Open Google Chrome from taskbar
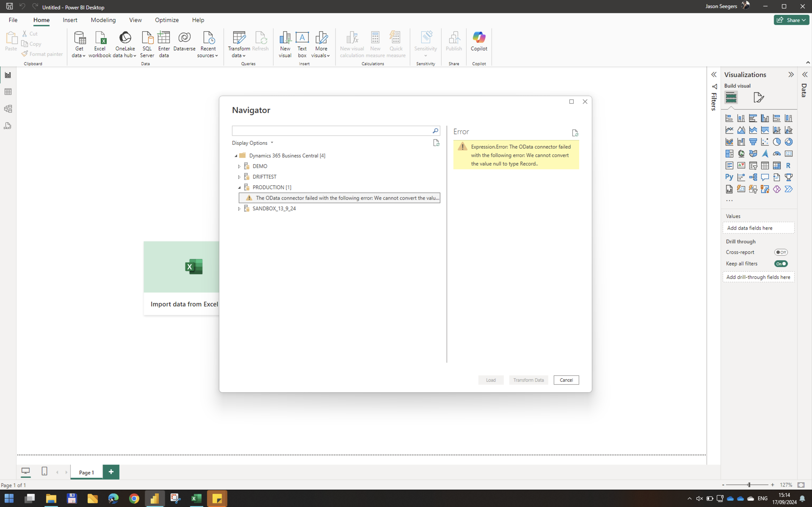The width and height of the screenshot is (812, 507). tap(134, 499)
